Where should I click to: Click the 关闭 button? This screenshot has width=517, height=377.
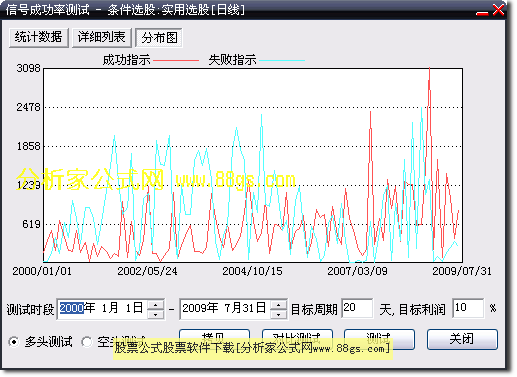tap(462, 339)
